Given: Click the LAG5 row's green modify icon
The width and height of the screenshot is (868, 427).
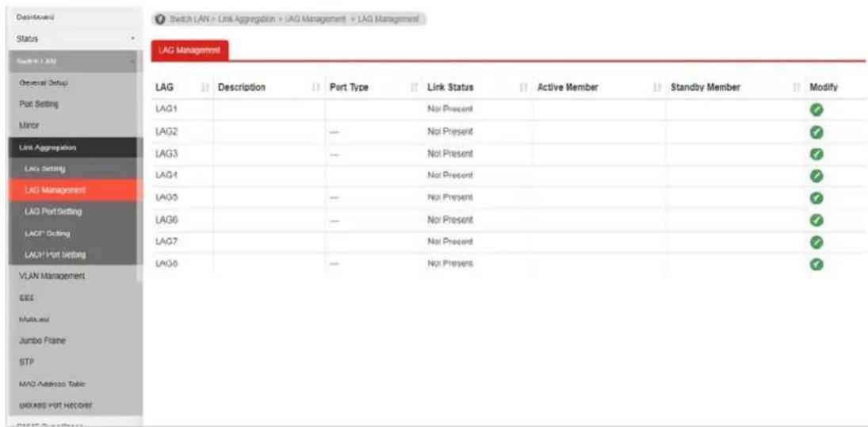Looking at the screenshot, I should point(816,198).
